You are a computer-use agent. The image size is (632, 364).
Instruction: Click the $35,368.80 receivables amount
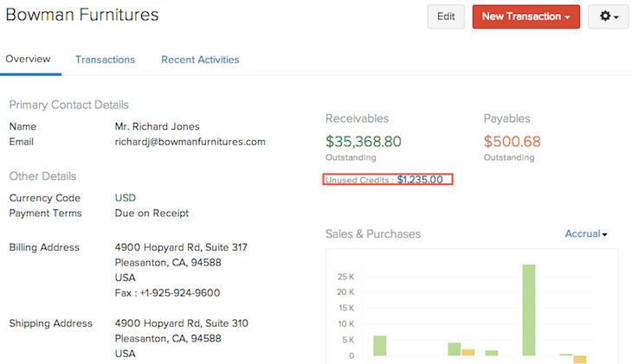click(364, 142)
